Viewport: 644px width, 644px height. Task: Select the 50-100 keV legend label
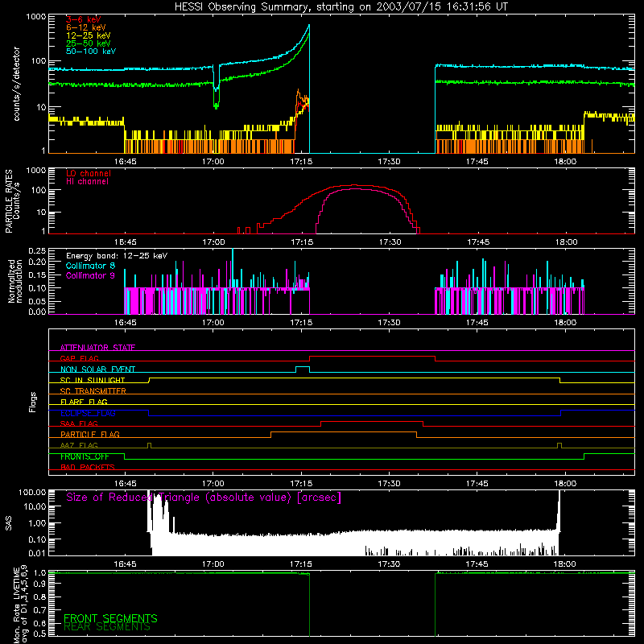tap(91, 52)
